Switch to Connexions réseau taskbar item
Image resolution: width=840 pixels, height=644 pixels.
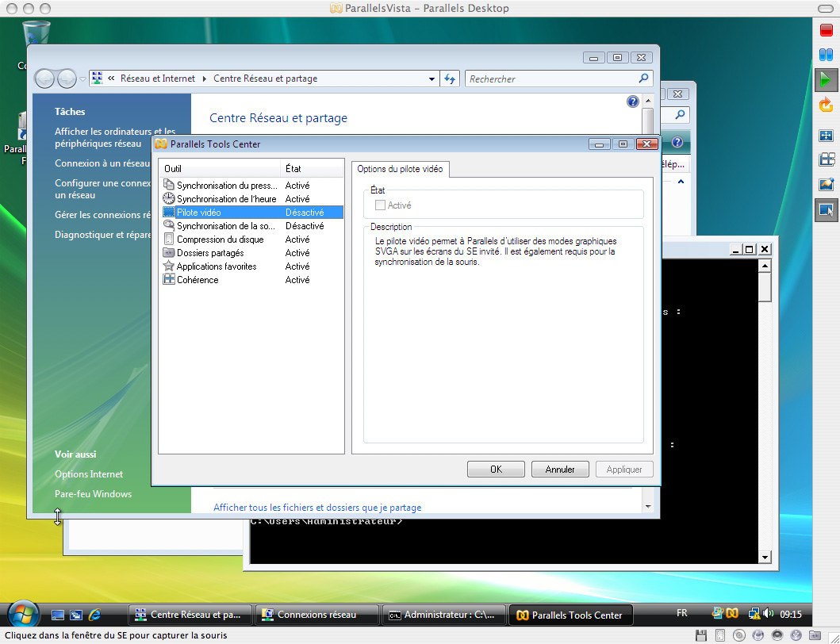pyautogui.click(x=317, y=615)
